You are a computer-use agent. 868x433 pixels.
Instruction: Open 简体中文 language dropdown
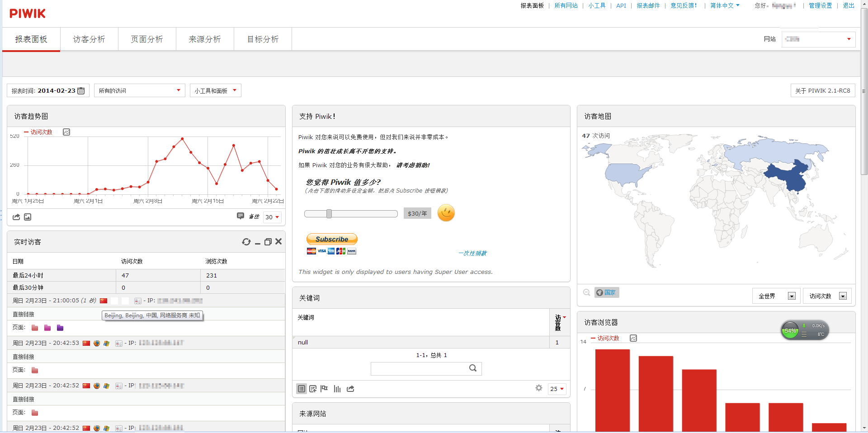coord(725,5)
